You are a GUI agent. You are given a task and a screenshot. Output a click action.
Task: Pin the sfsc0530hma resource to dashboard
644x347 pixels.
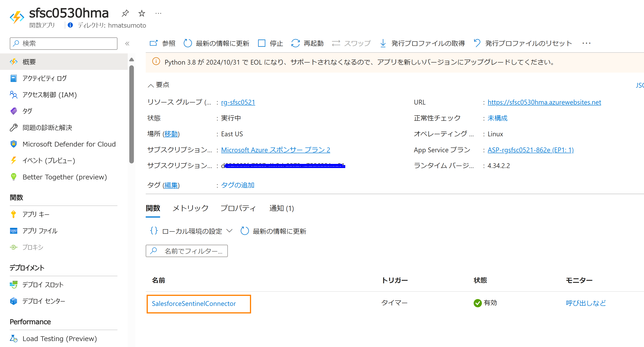coord(125,13)
